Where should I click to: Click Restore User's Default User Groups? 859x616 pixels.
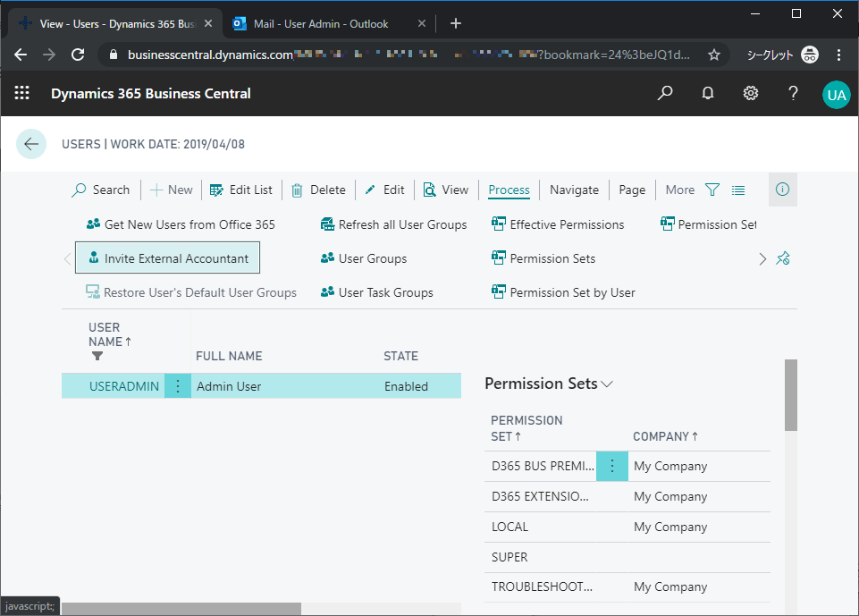pos(191,292)
